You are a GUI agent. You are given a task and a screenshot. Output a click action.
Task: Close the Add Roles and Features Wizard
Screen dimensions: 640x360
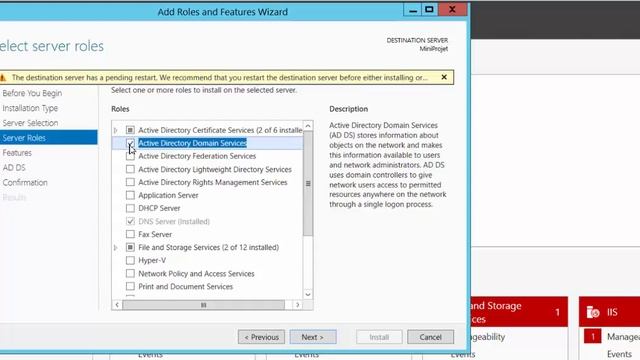(452, 10)
